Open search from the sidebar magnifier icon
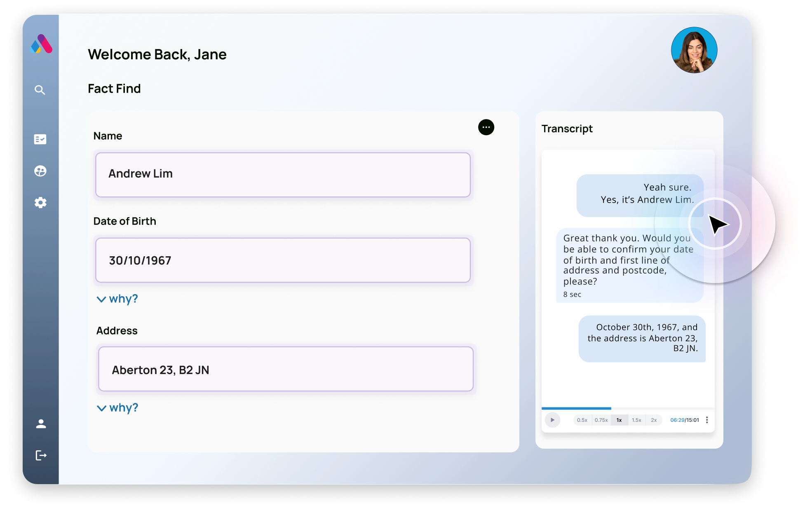The width and height of the screenshot is (812, 508). pyautogui.click(x=40, y=90)
